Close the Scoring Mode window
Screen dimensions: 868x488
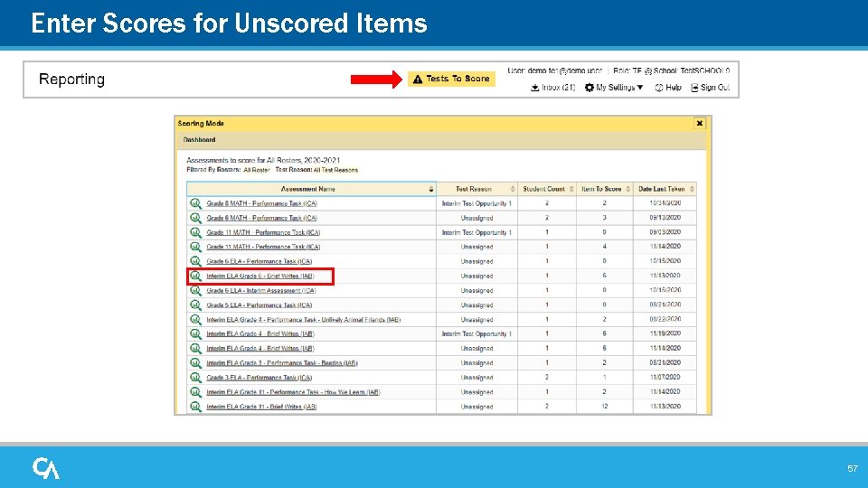point(700,124)
